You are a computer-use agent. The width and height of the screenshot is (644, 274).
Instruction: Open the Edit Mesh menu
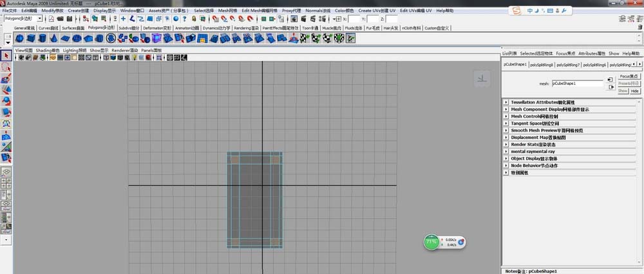260,10
